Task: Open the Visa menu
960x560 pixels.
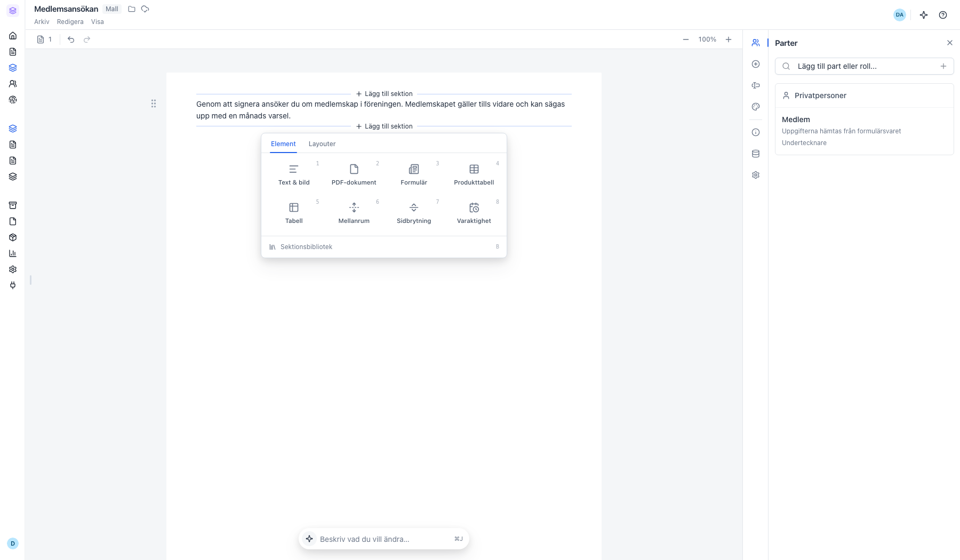Action: (98, 22)
